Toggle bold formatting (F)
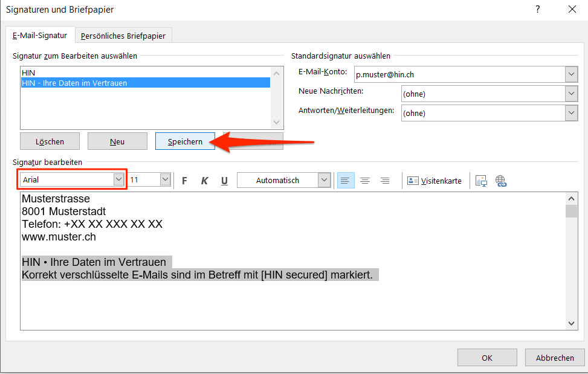 [x=184, y=181]
